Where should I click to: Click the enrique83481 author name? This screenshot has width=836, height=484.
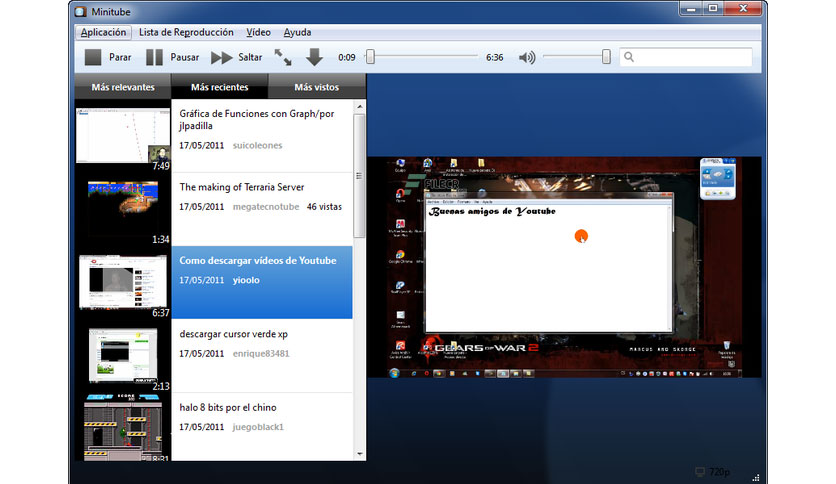pyautogui.click(x=261, y=353)
